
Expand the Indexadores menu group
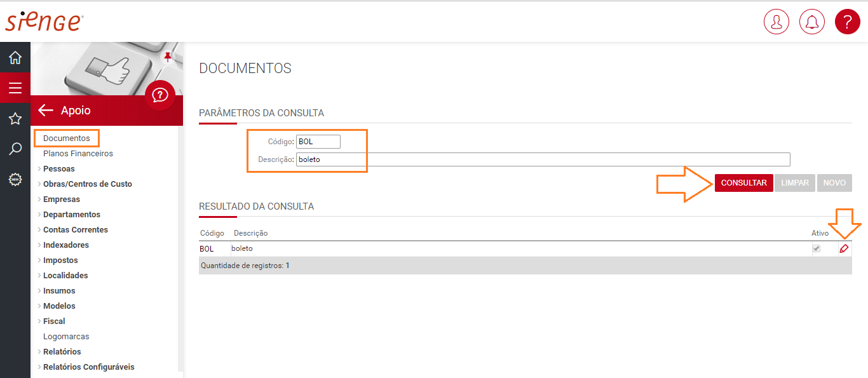point(66,245)
